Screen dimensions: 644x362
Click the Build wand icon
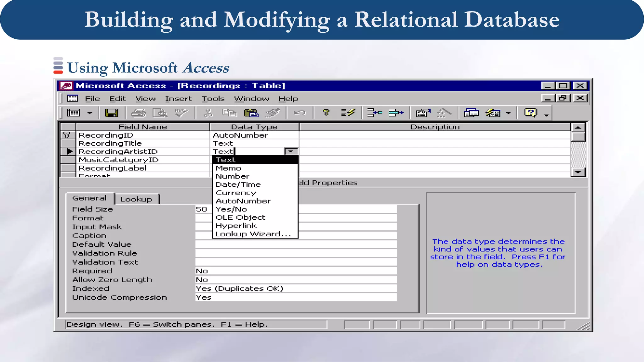point(444,113)
